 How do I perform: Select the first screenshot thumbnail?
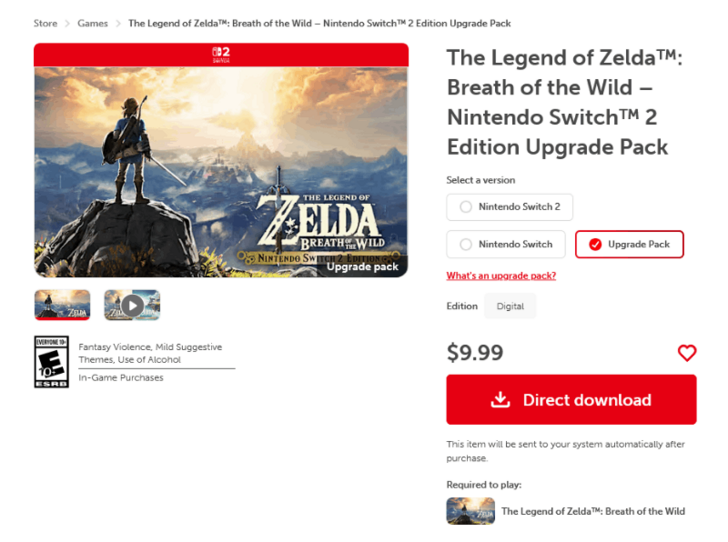62,305
